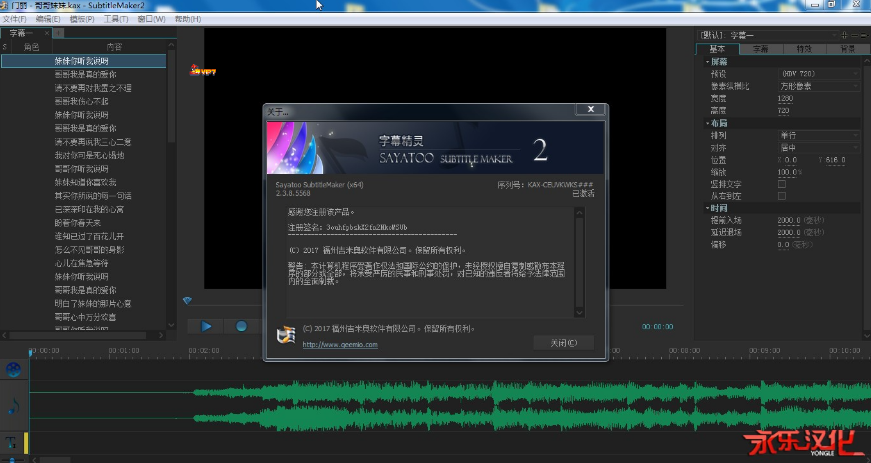Screen dimensions: 871x463
Task: Click the round record button beside play
Action: (241, 326)
